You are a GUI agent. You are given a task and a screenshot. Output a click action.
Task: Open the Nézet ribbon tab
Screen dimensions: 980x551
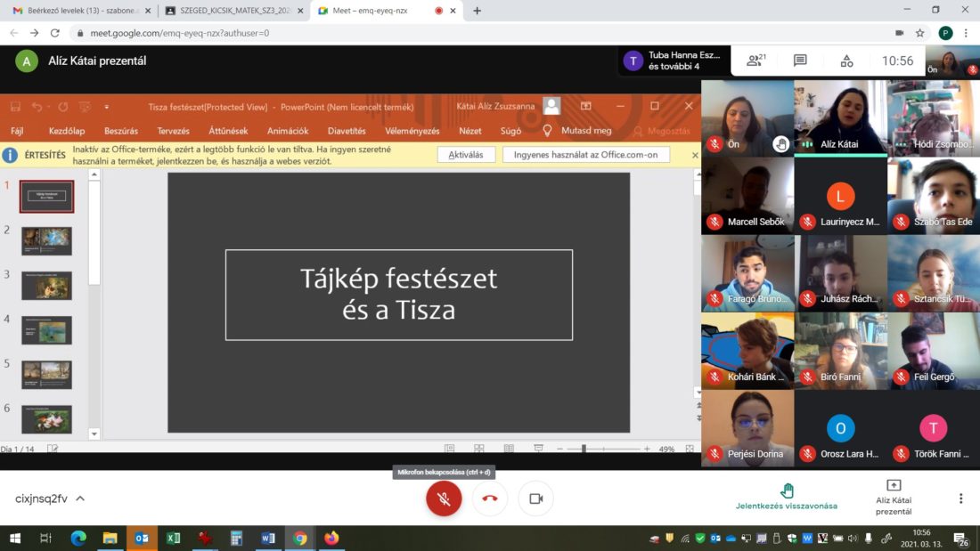click(x=470, y=131)
